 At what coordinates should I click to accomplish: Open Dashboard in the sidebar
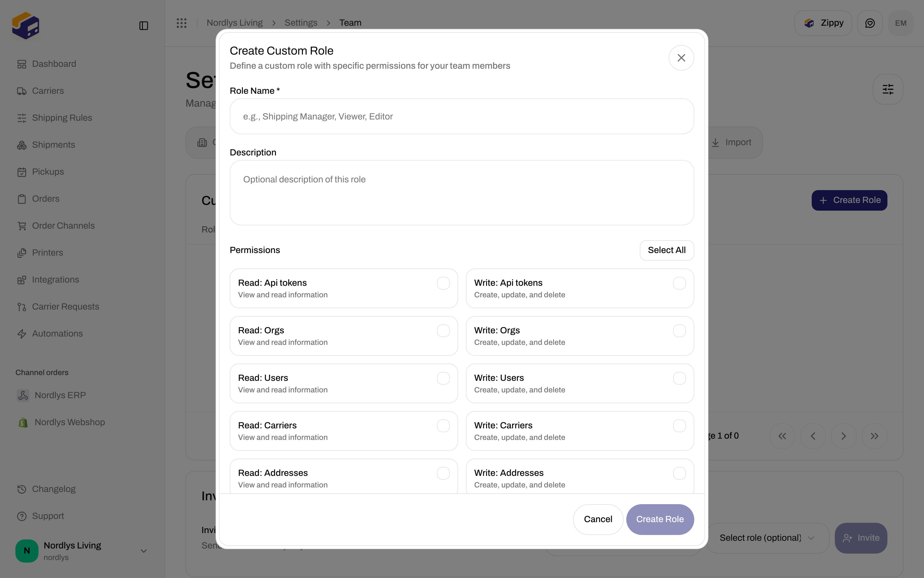(x=82, y=64)
